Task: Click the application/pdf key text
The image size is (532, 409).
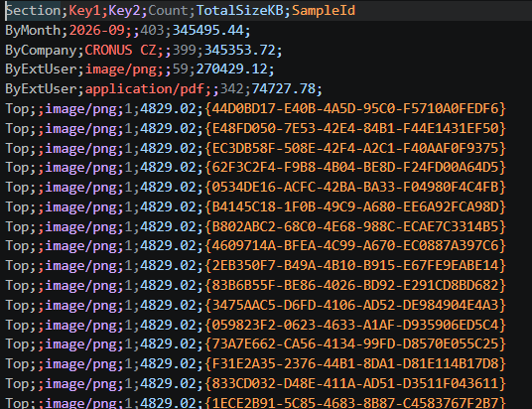Action: (x=144, y=89)
